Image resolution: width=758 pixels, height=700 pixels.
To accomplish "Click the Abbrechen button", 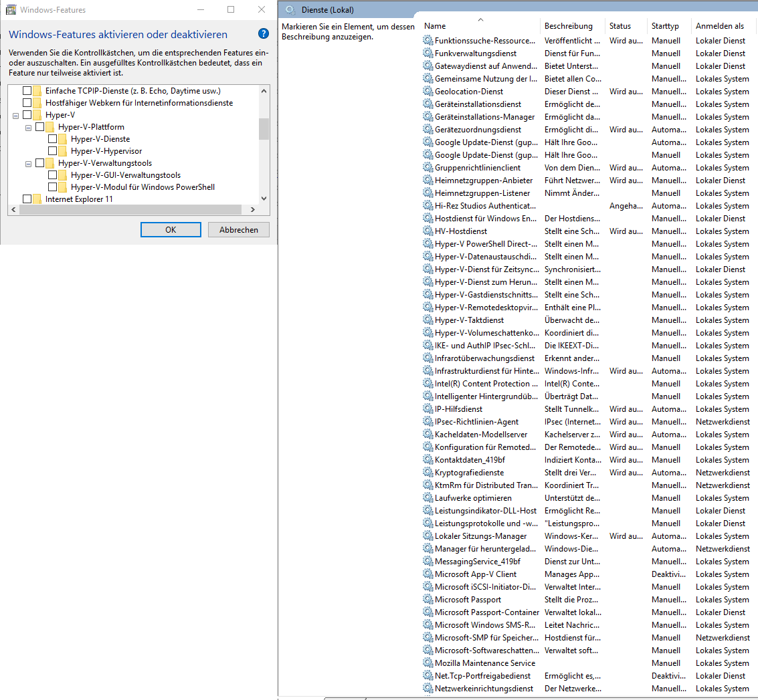I will 238,229.
